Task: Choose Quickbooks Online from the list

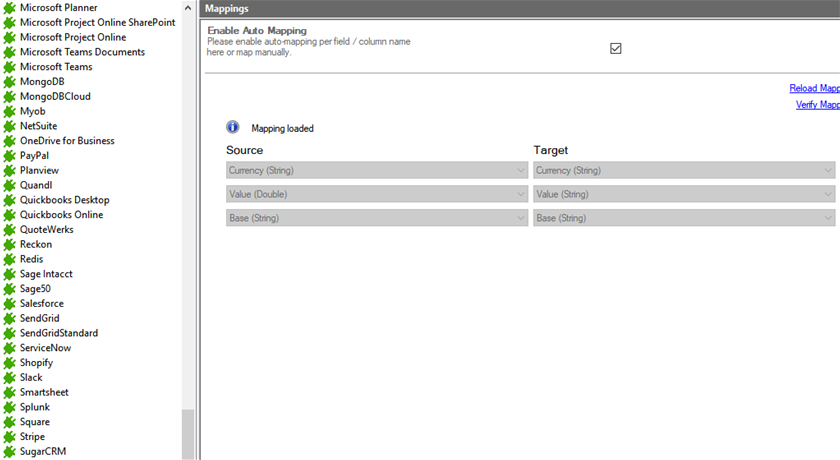Action: tap(61, 215)
